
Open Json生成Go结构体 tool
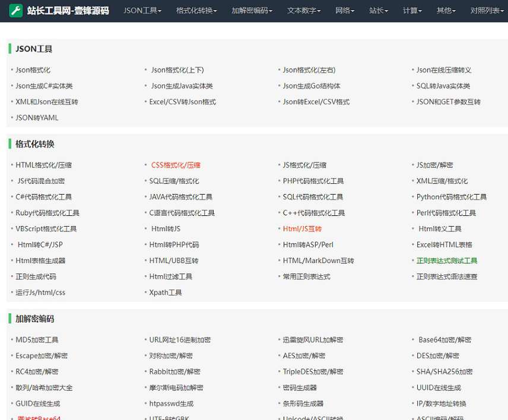312,86
